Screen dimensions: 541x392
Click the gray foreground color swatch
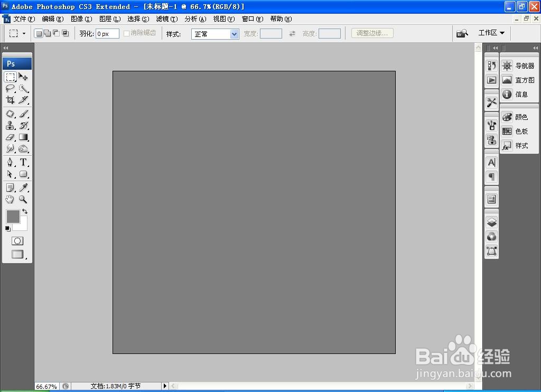13,217
